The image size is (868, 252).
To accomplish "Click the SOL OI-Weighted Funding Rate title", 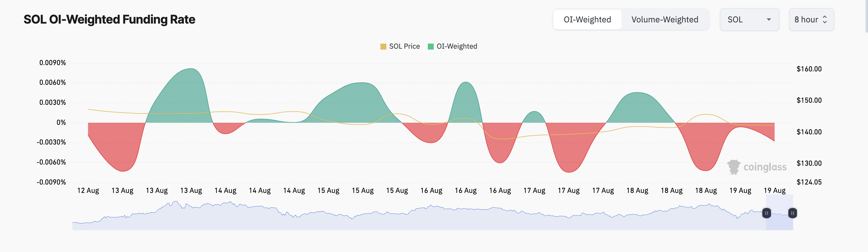I will (109, 20).
